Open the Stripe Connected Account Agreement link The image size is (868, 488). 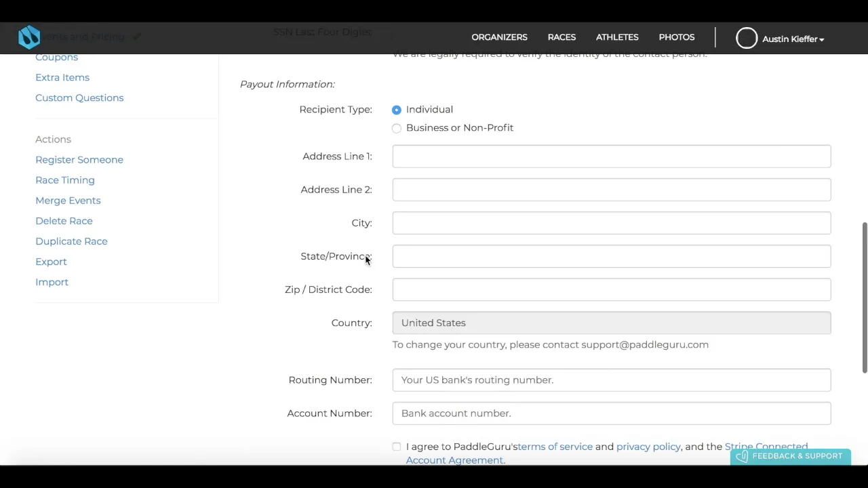(x=607, y=453)
